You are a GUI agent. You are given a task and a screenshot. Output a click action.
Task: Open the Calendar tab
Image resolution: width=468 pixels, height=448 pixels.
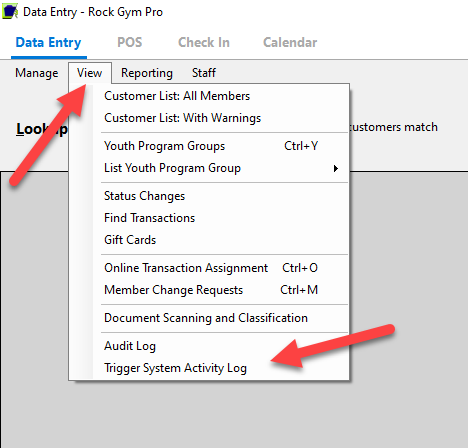coord(290,42)
